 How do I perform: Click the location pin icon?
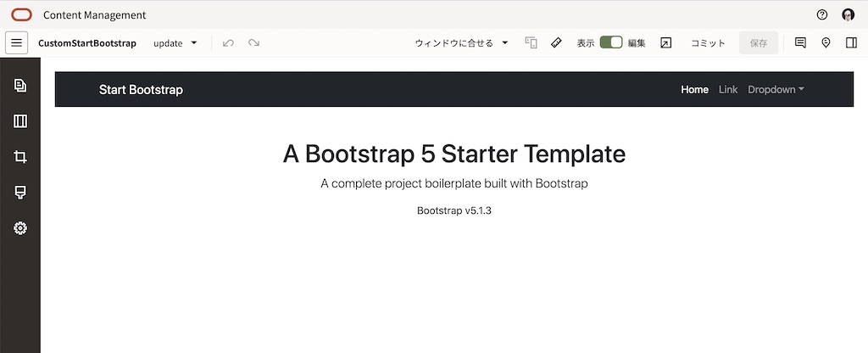pyautogui.click(x=826, y=42)
